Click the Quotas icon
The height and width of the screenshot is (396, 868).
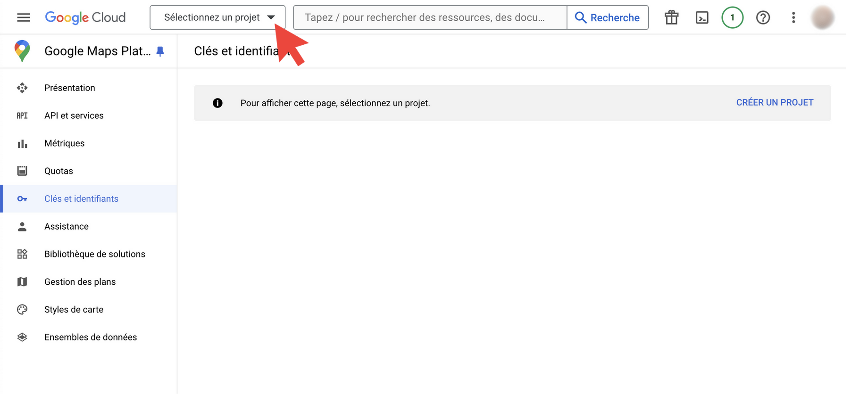[22, 171]
